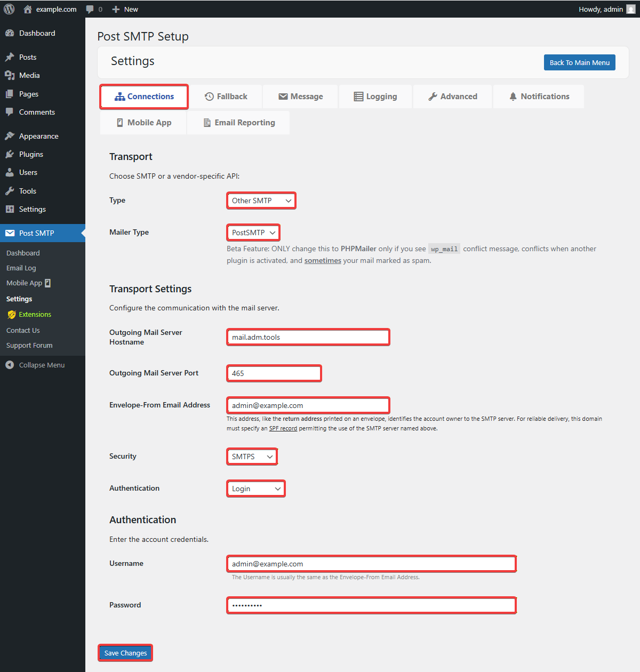Click the Tools wrench icon in sidebar
Viewport: 640px width, 672px height.
pos(10,191)
